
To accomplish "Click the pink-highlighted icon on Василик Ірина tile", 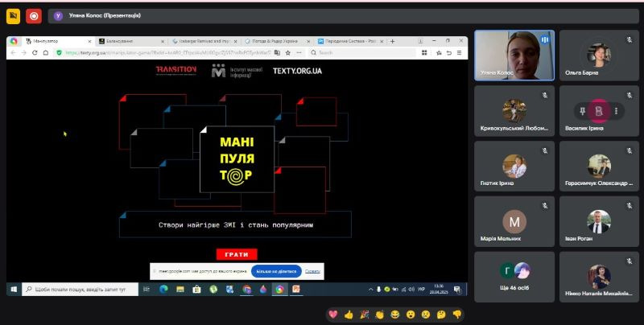I will [599, 111].
